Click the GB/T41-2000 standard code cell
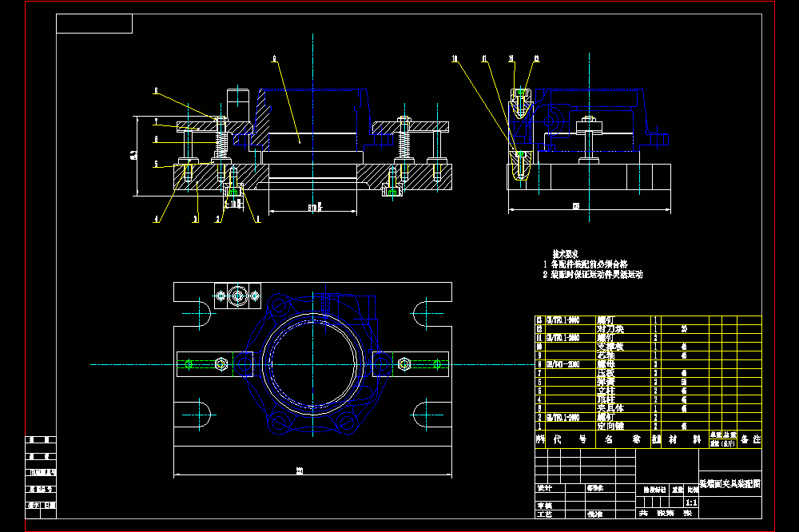 (x=562, y=364)
